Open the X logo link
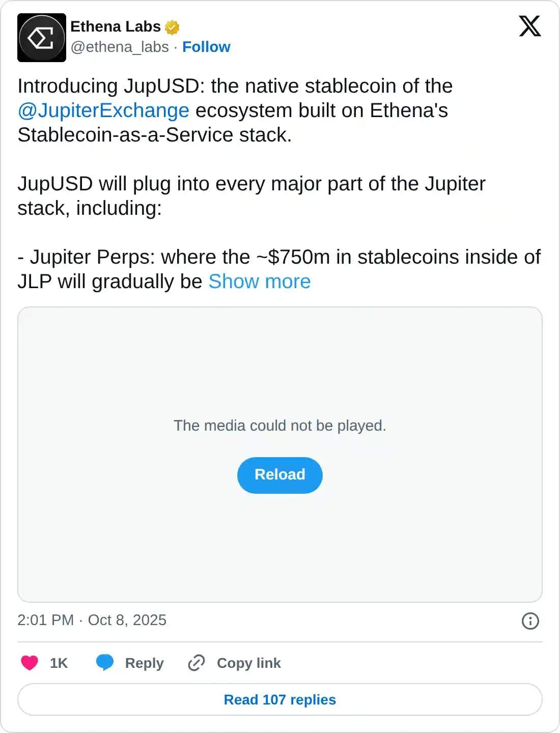 click(529, 26)
